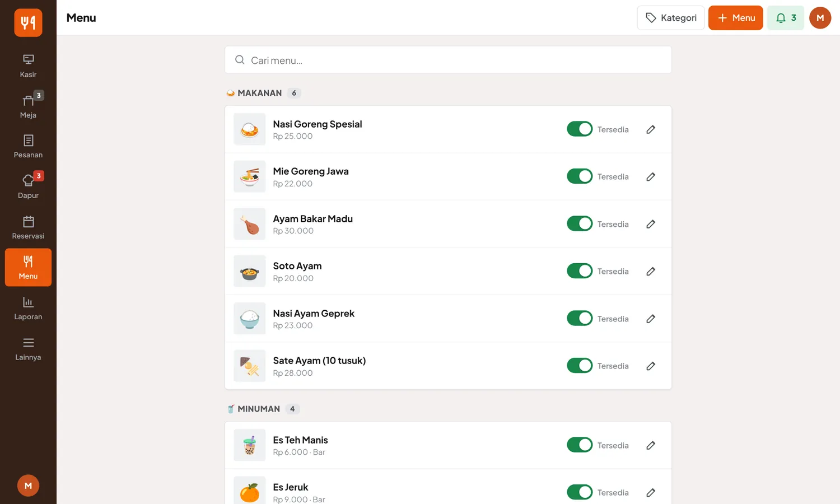The height and width of the screenshot is (504, 840).
Task: Toggle availability of Mie Goreng Jawa
Action: pos(580,176)
